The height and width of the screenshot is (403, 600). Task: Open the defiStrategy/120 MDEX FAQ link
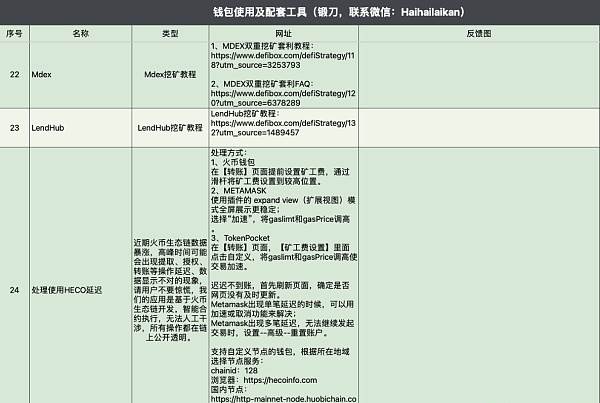(283, 98)
